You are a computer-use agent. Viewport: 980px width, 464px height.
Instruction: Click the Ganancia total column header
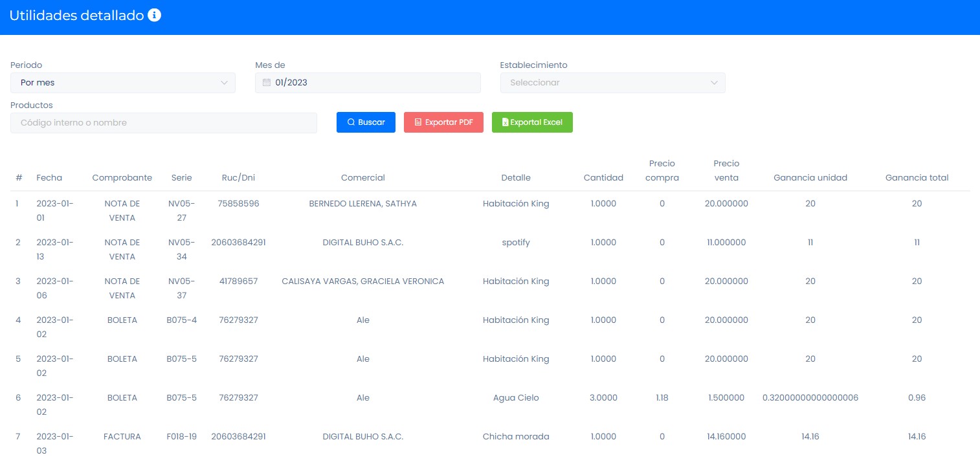[917, 178]
